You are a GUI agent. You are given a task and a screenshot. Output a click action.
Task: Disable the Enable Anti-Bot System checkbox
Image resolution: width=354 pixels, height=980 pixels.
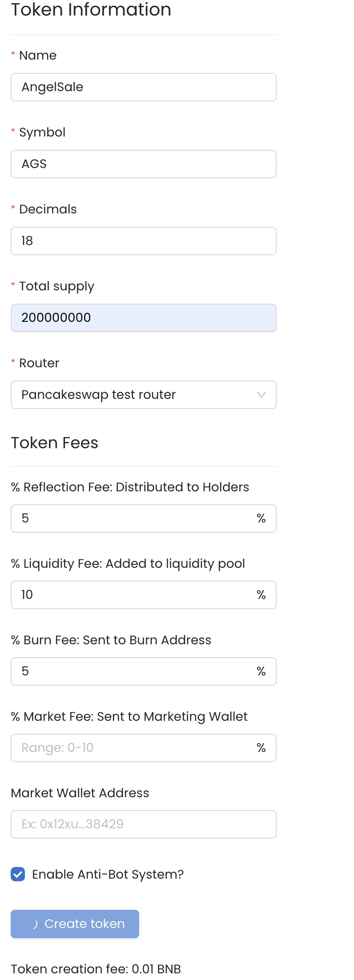coord(18,874)
